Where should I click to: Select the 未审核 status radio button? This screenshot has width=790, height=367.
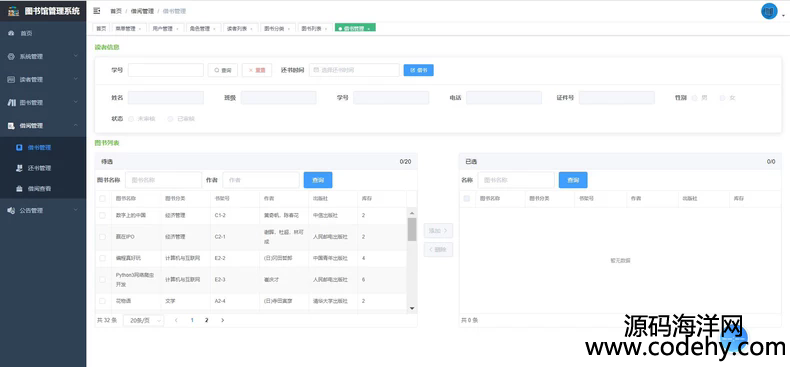(131, 119)
